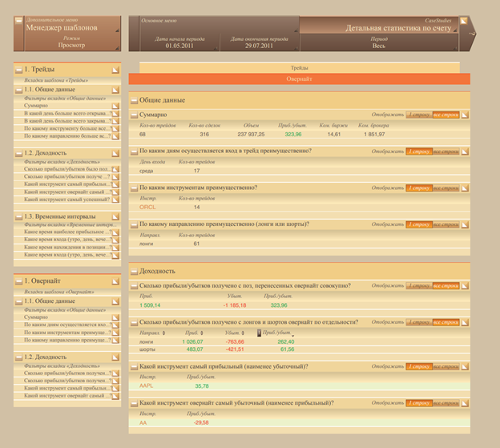Click corner arrow icon of 'По каким дням осуществляется вход' section
Viewport: 500px width, 448px height.
465,151
